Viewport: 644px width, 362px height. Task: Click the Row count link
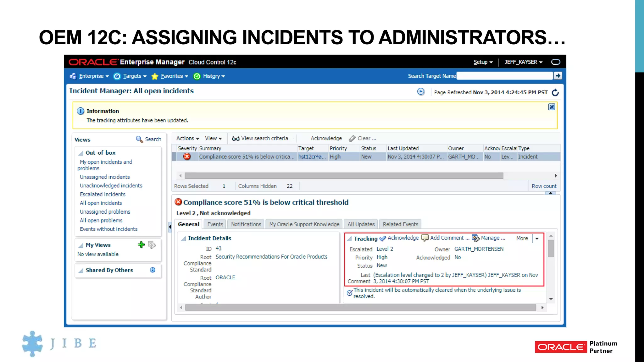(544, 186)
